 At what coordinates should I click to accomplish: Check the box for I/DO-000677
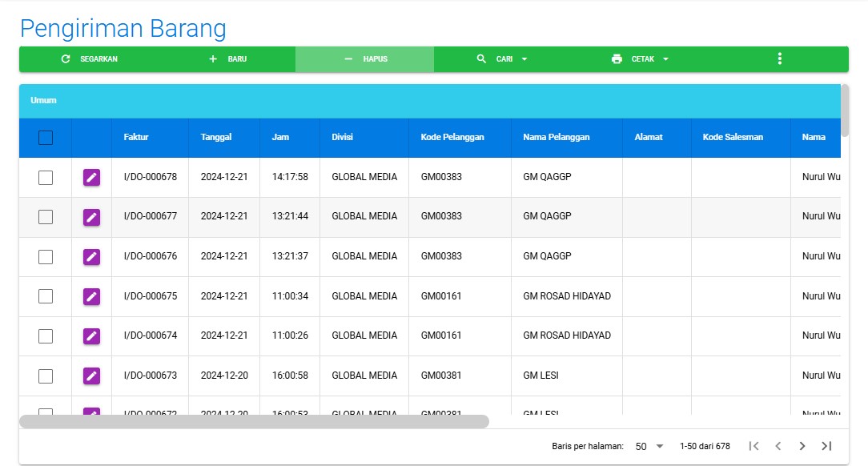(x=46, y=217)
